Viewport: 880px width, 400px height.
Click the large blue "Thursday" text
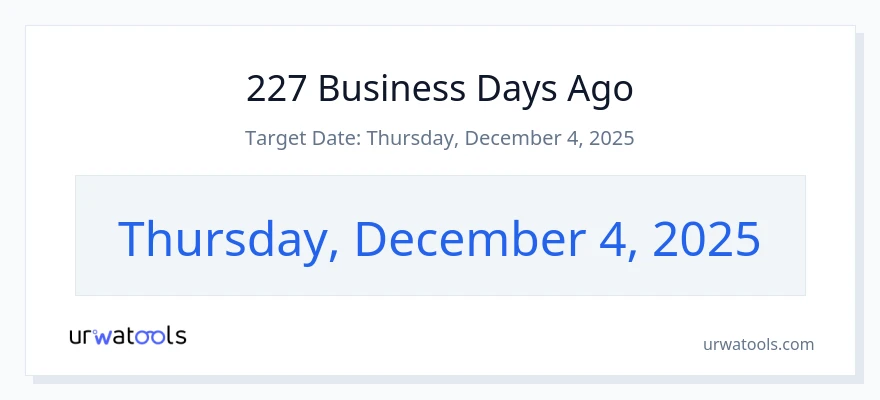223,239
